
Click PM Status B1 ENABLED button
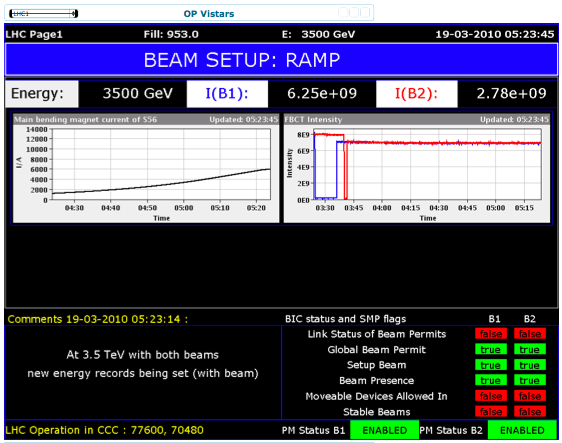384,430
